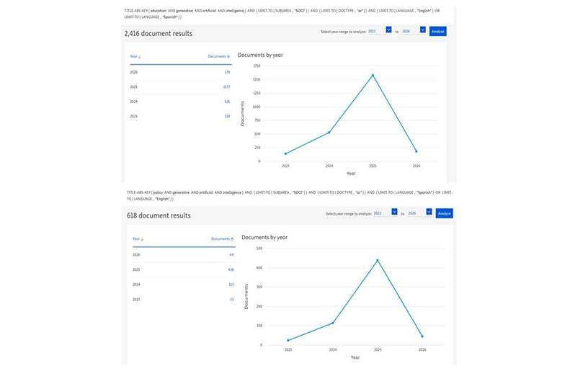Sort lower table by Documents arrow icon
This screenshot has width=588, height=371.
click(x=232, y=239)
